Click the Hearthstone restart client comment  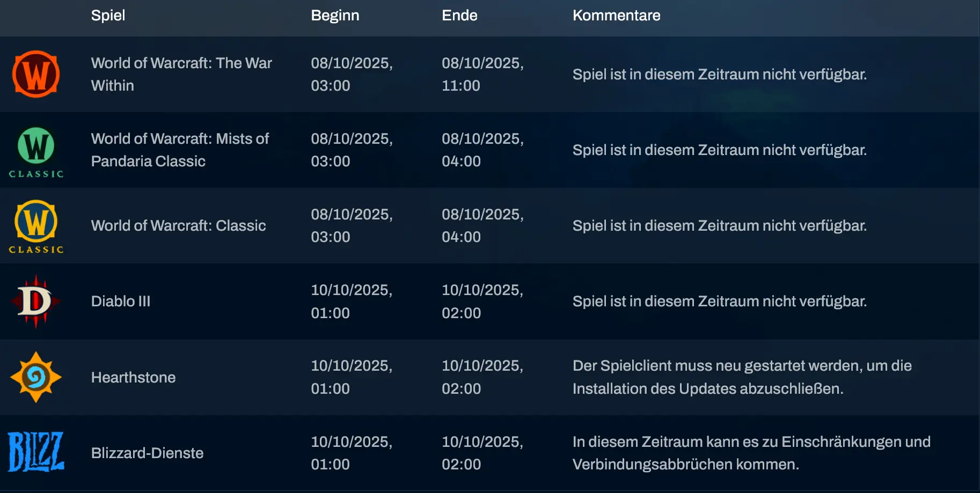(x=742, y=377)
